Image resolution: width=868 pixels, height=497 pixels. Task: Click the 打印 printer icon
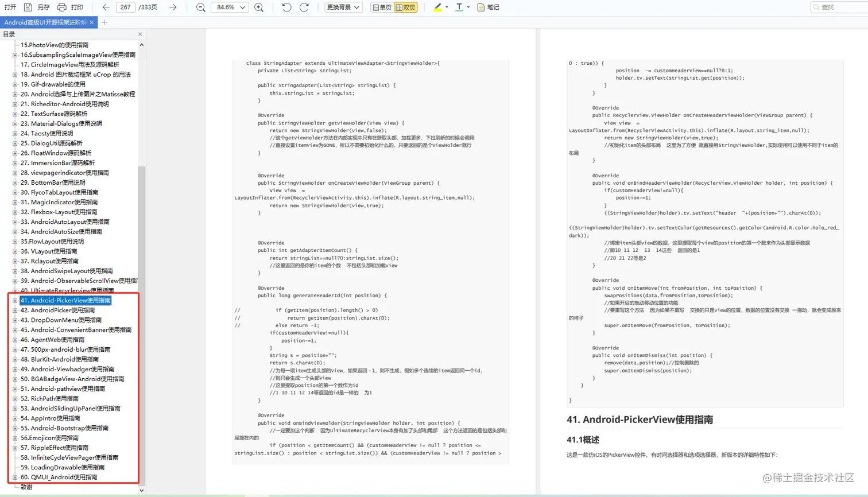click(x=62, y=7)
